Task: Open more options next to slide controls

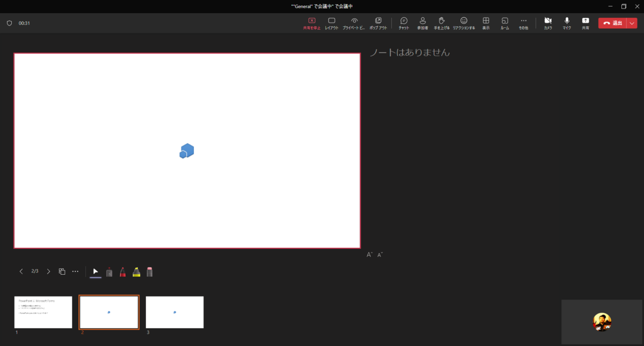Action: point(75,271)
